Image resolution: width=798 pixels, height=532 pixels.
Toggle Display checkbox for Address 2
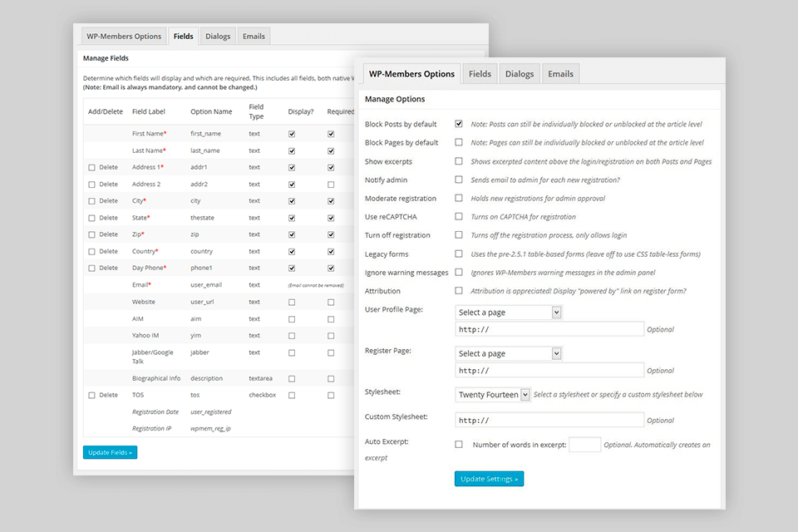292,185
